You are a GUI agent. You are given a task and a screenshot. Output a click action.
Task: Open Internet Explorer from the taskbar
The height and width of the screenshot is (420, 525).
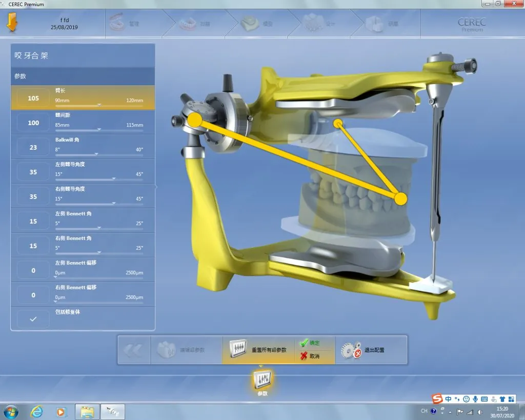(x=36, y=411)
